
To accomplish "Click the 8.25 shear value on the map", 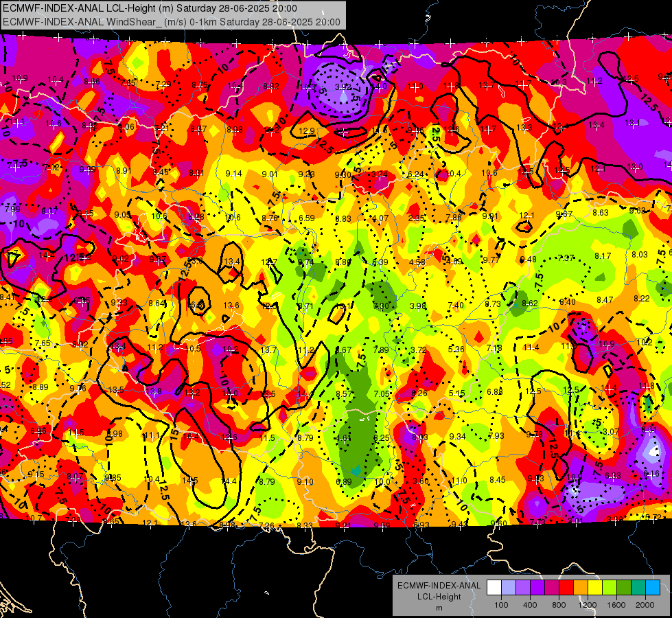I will click(382, 437).
